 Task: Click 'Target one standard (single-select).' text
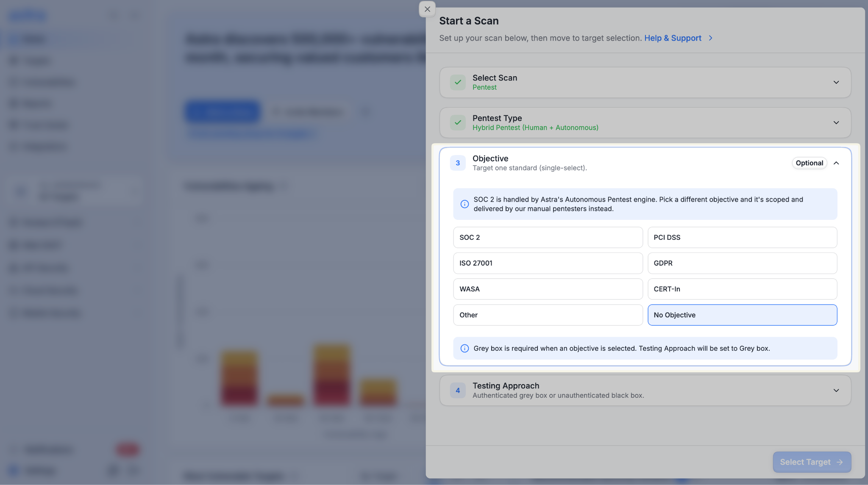pyautogui.click(x=529, y=168)
